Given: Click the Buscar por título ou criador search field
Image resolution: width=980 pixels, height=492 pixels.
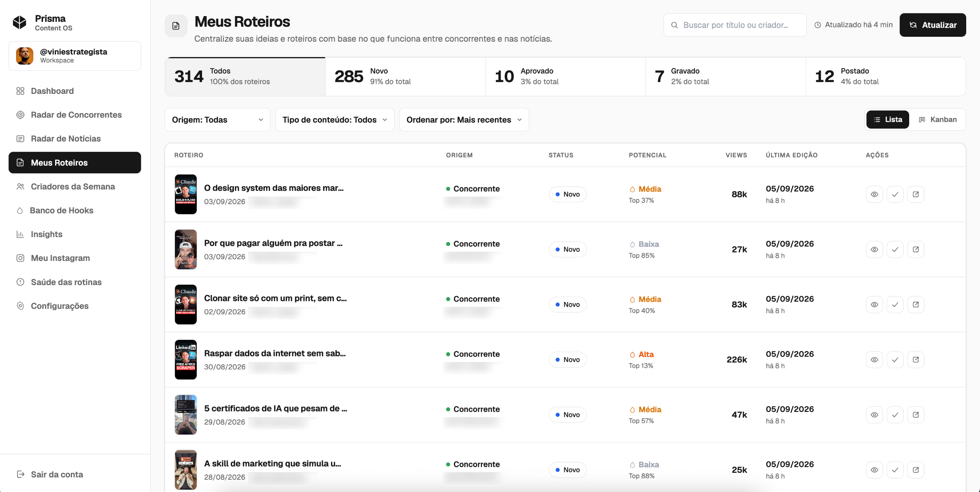Looking at the screenshot, I should point(735,25).
